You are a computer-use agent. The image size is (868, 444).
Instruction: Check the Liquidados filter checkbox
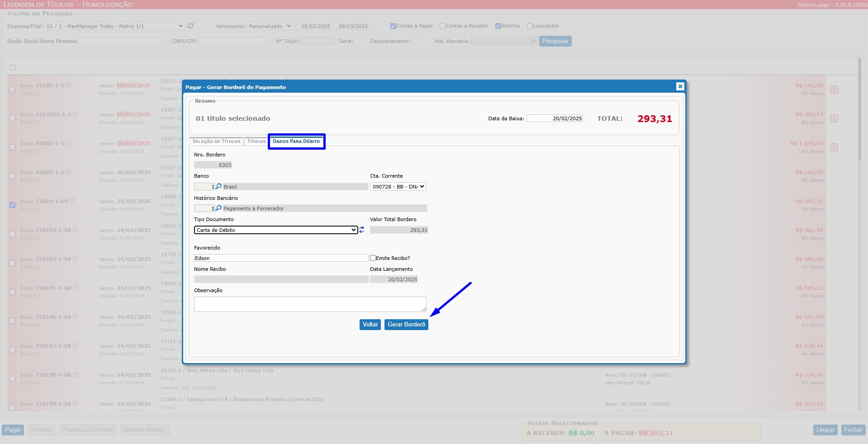(530, 26)
